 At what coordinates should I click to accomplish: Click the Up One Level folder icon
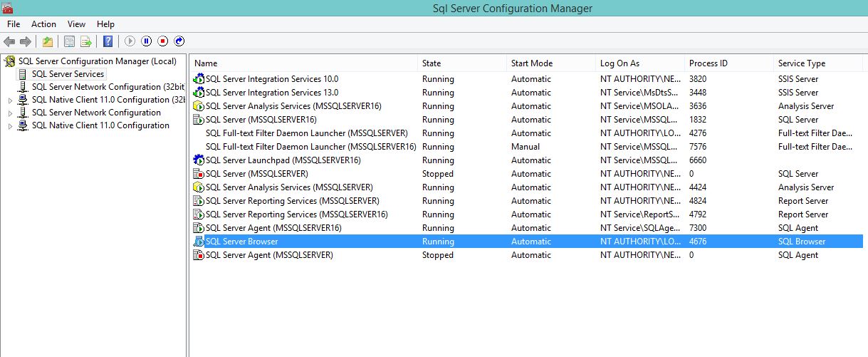[47, 41]
